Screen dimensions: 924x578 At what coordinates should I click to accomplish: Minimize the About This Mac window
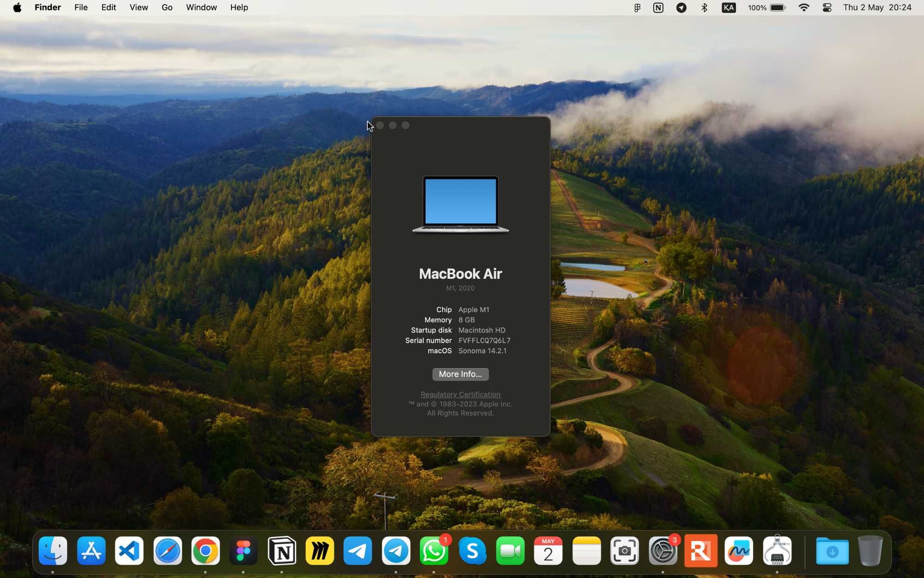393,125
